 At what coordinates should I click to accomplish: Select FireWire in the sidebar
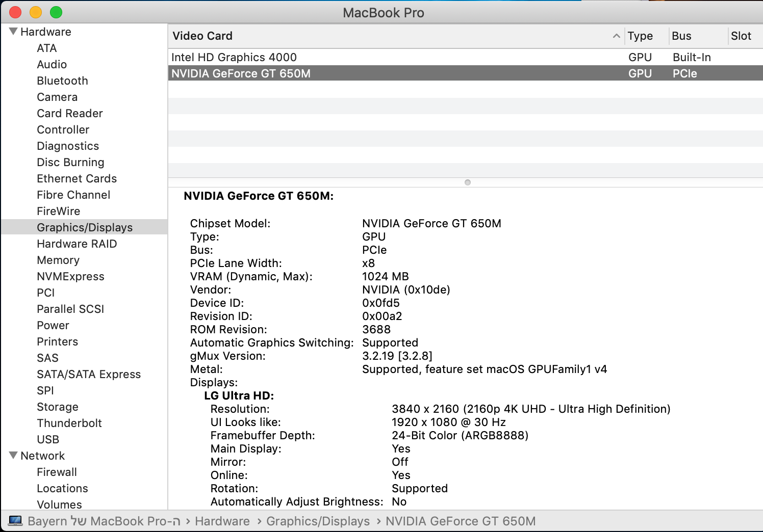pos(58,211)
